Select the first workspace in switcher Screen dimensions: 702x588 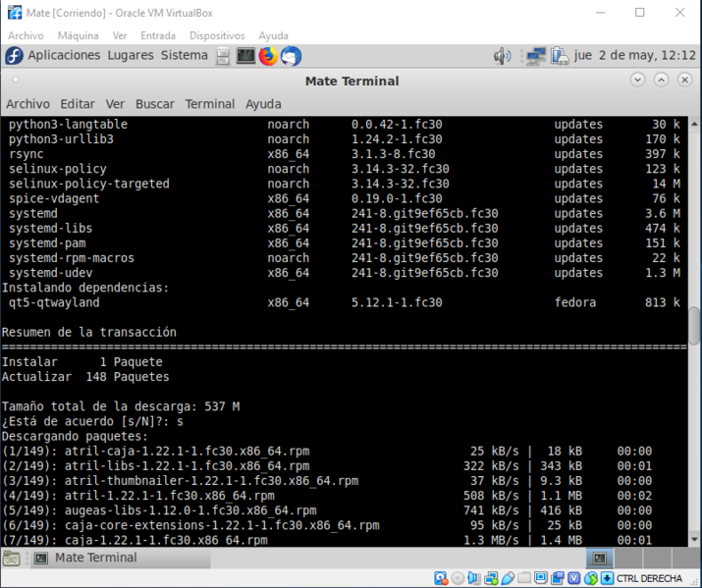[x=600, y=558]
